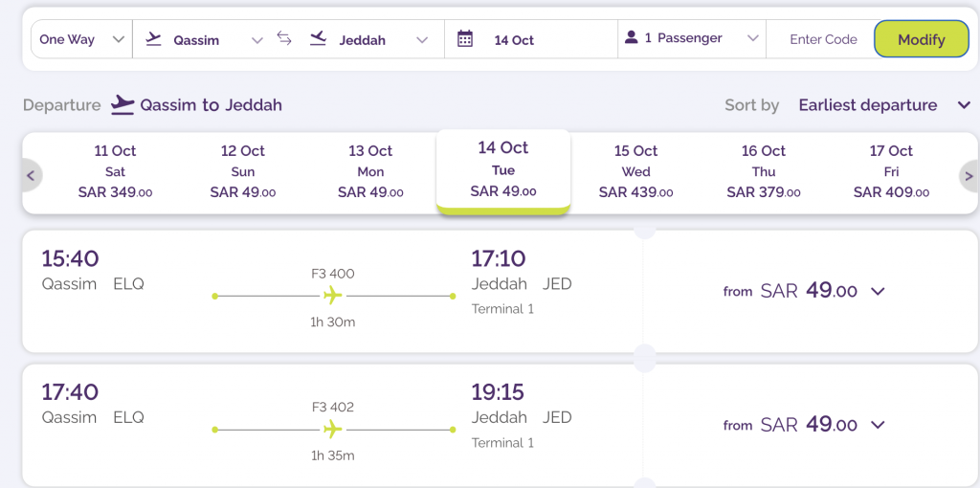Open the 1 Passenger dropdown
Screen dimensions: 980x488
point(691,38)
